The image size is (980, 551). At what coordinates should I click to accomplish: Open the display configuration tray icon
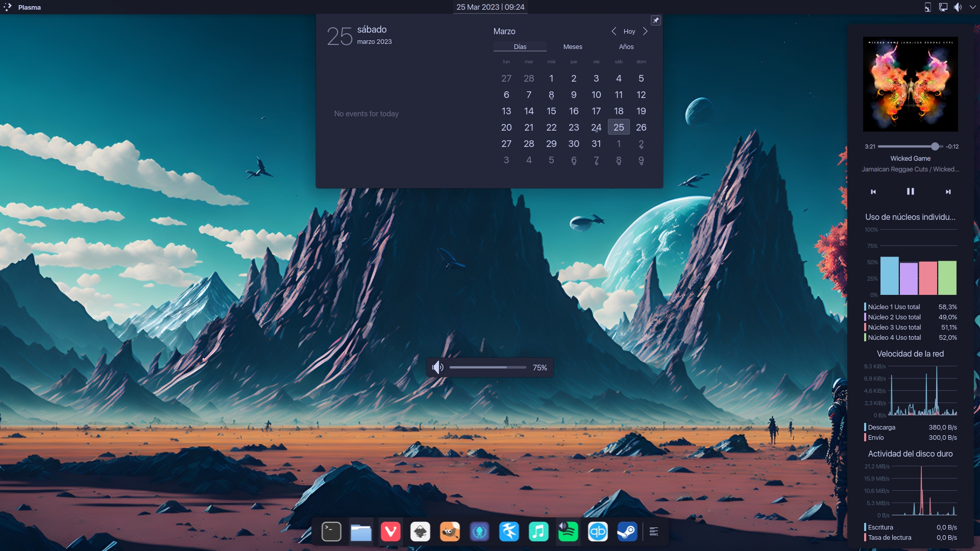pyautogui.click(x=942, y=7)
